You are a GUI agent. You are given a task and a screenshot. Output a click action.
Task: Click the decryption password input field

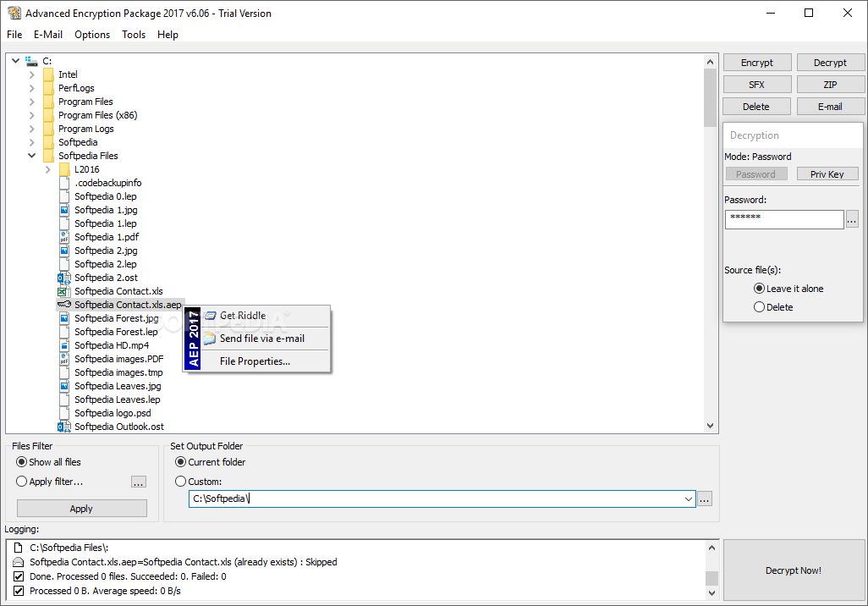[x=784, y=220]
